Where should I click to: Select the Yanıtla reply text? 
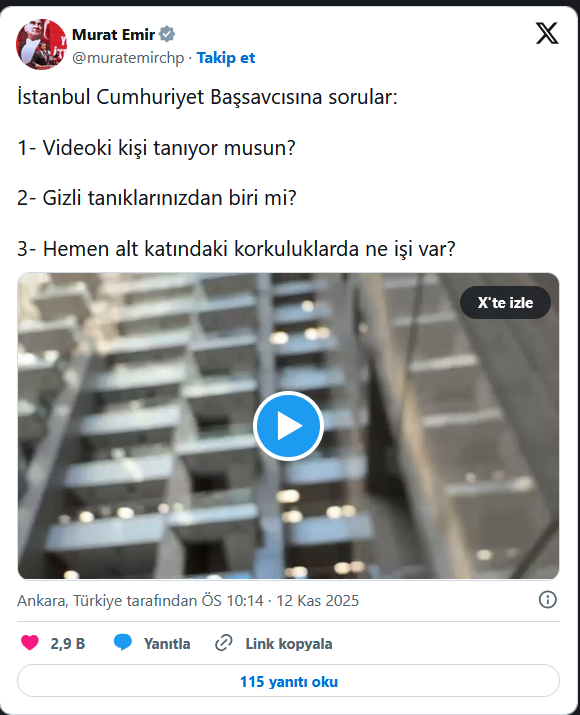coord(167,643)
